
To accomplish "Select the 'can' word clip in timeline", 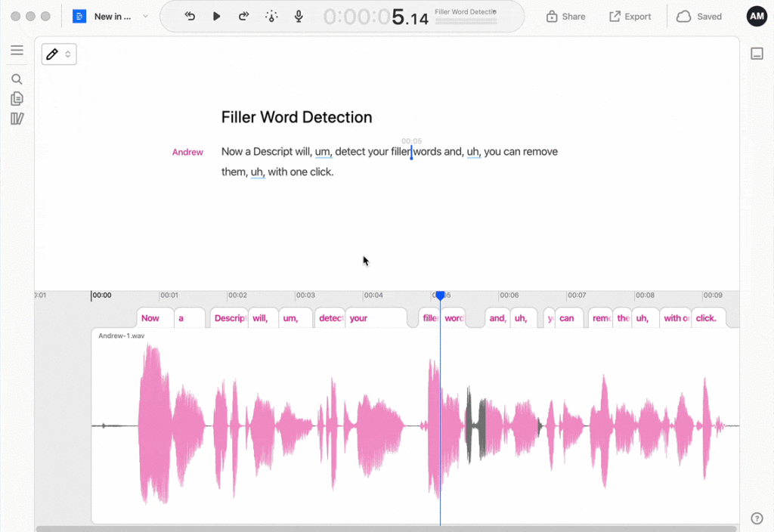I will [569, 318].
